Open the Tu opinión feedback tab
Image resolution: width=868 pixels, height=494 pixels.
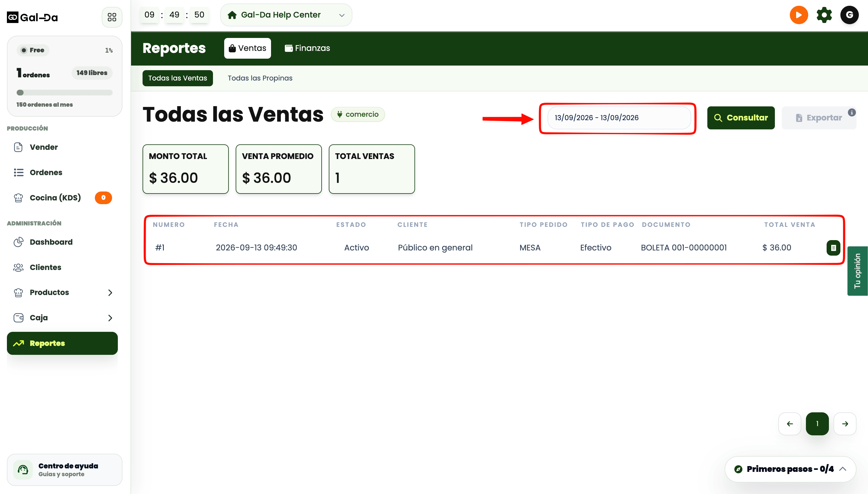[x=857, y=271]
